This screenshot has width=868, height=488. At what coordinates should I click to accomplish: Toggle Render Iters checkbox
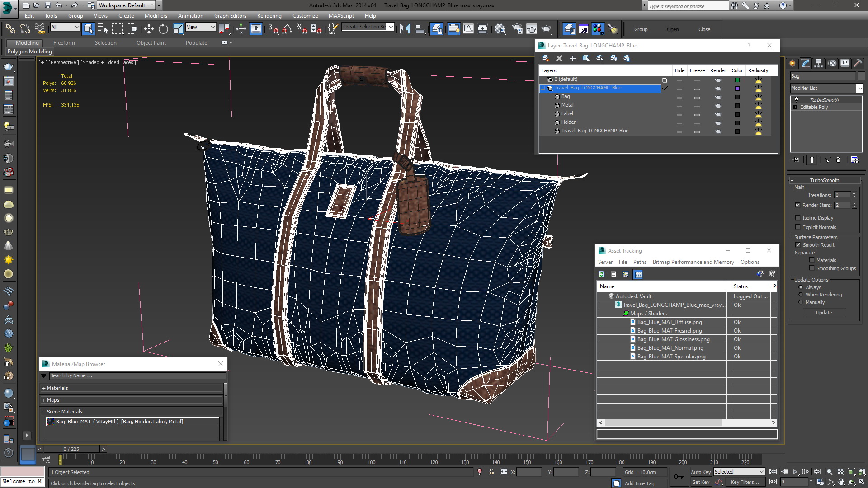(798, 205)
